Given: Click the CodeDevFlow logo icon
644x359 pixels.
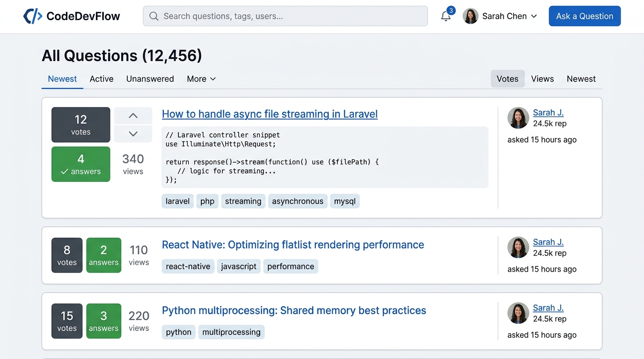Looking at the screenshot, I should click(x=33, y=16).
